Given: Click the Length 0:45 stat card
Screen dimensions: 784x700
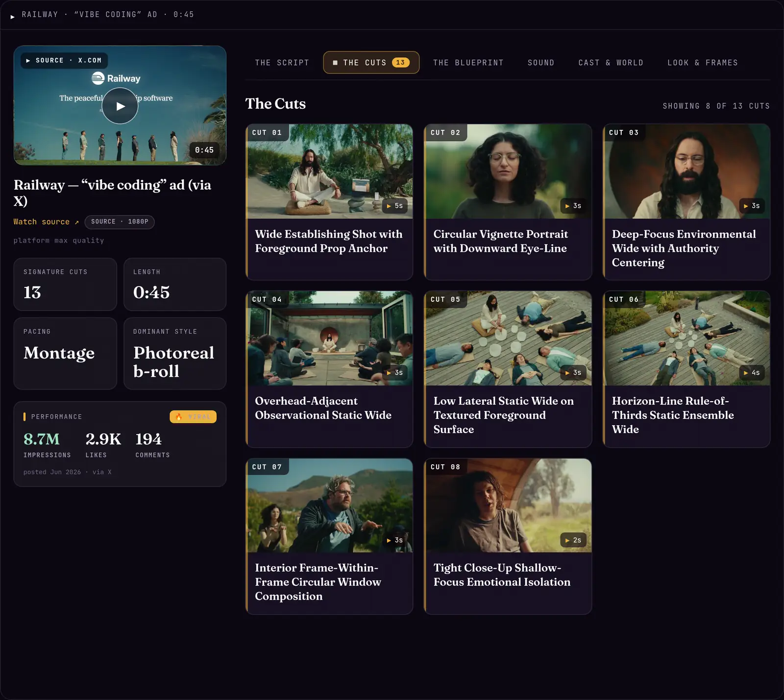Looking at the screenshot, I should pos(175,284).
